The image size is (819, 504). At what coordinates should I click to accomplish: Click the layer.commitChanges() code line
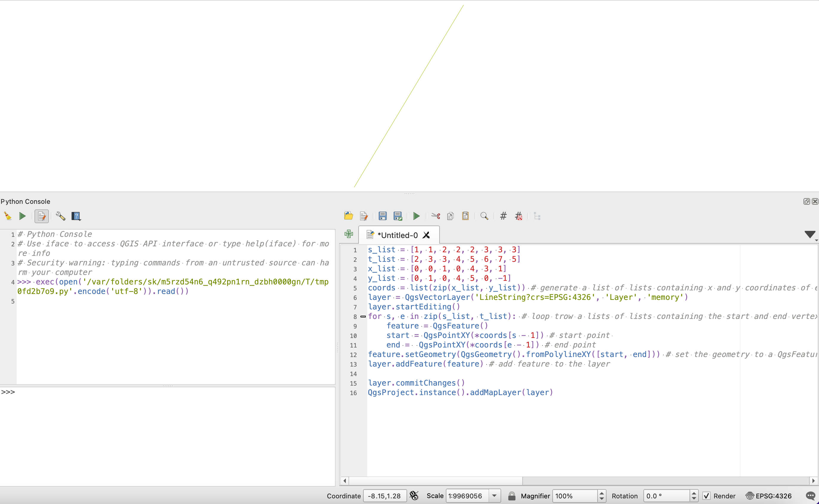pyautogui.click(x=416, y=383)
